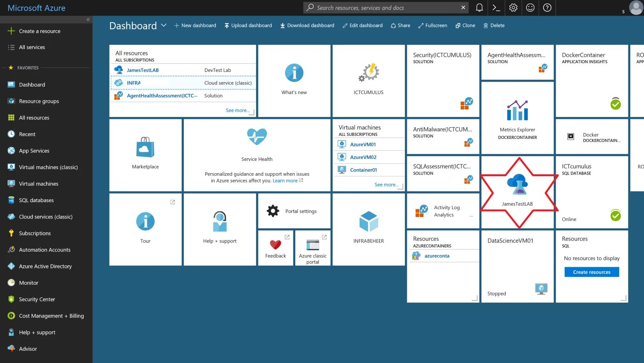This screenshot has height=363, width=644.
Task: Click the App Services globe icon
Action: pos(11,151)
